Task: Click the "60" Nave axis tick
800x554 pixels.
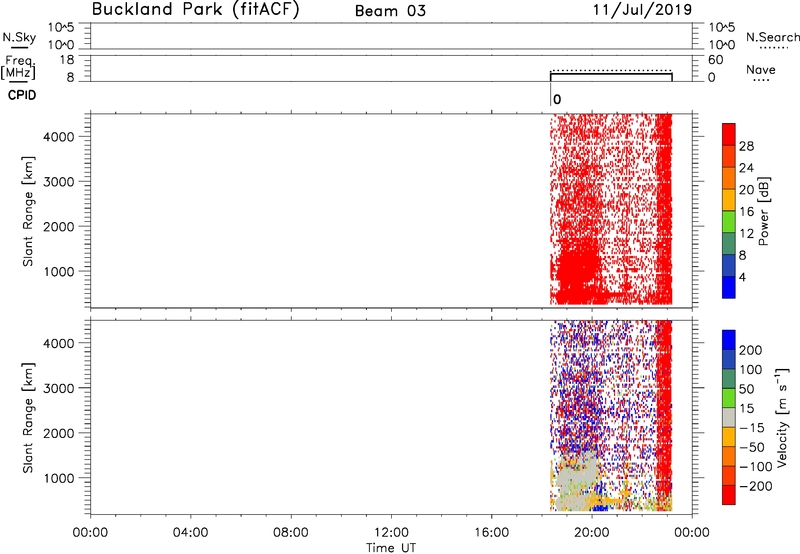Action: (x=715, y=60)
